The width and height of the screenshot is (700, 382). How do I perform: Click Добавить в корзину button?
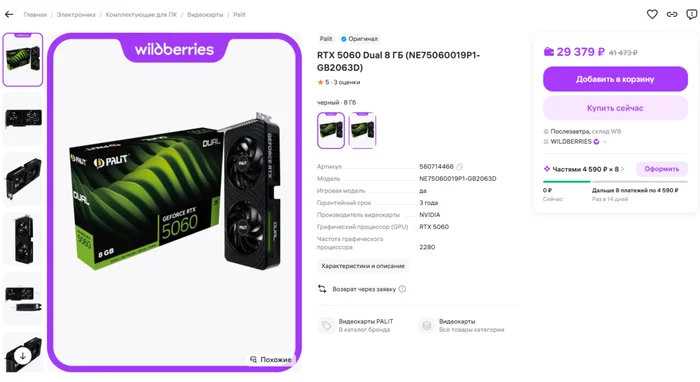615,79
